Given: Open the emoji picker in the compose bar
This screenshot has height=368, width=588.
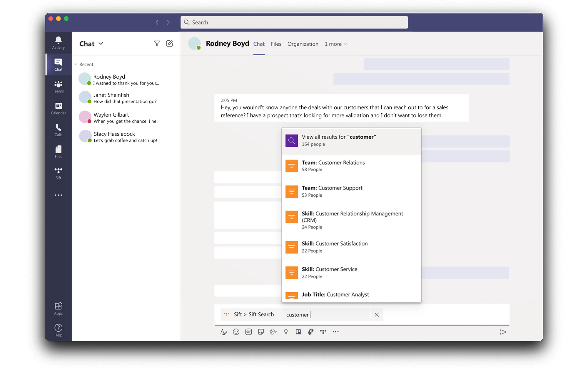Looking at the screenshot, I should pyautogui.click(x=236, y=332).
